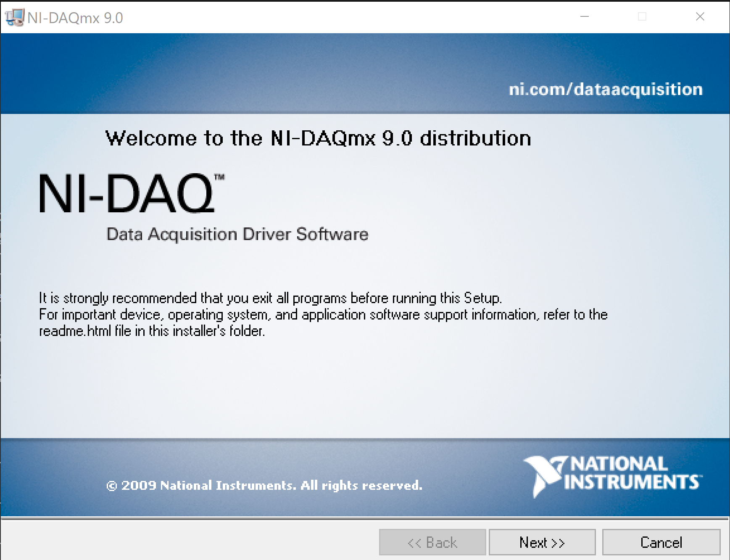Click "Data Acquisition Driver Software" text
Viewport: 730px width, 560px height.
click(x=237, y=235)
